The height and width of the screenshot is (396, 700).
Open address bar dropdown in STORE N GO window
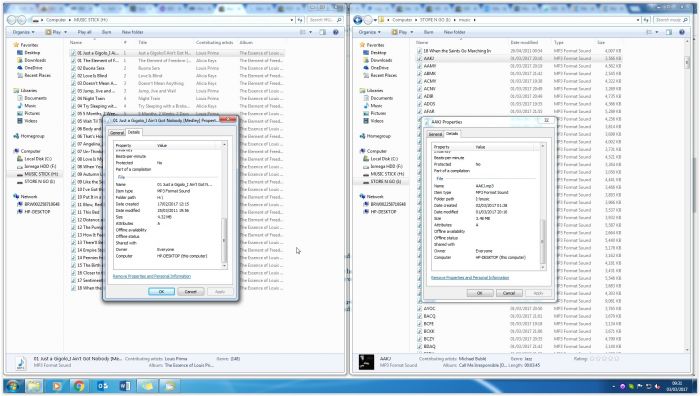(638, 20)
